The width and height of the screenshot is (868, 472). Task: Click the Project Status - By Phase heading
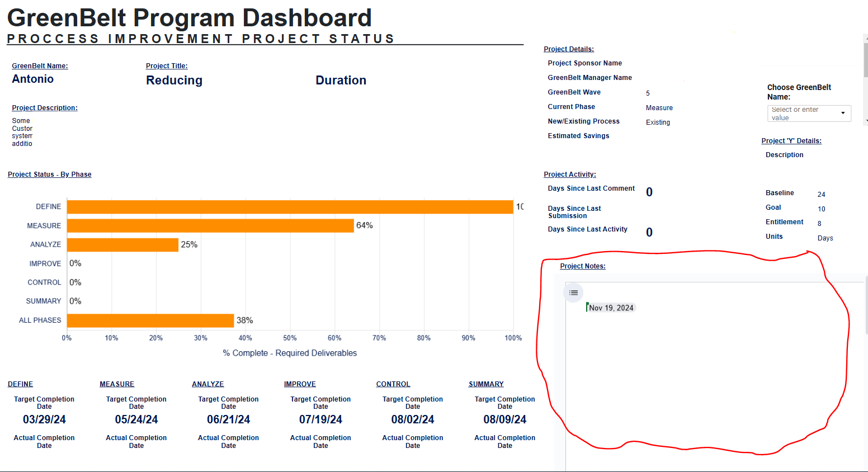click(x=49, y=174)
